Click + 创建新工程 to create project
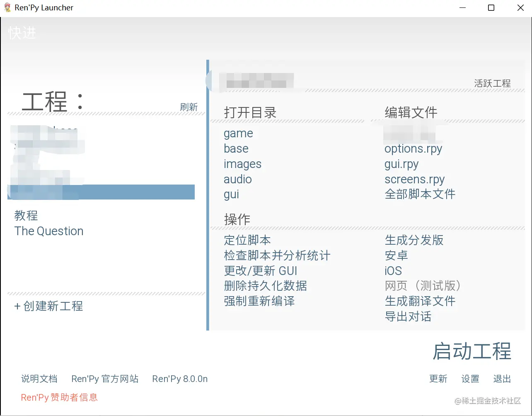Screen dimensions: 532x416 coord(48,306)
